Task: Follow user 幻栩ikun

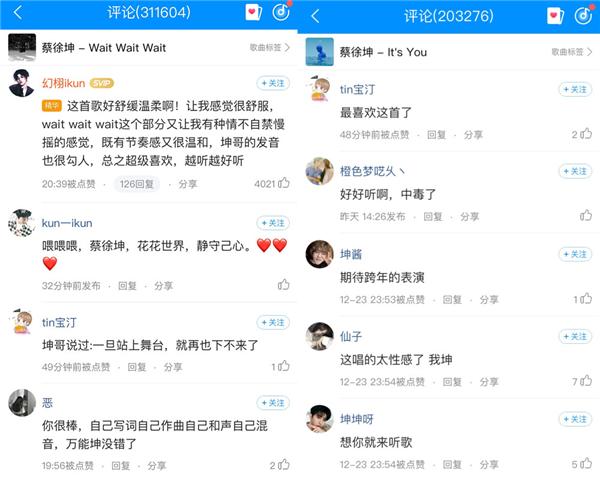Action: (x=273, y=83)
